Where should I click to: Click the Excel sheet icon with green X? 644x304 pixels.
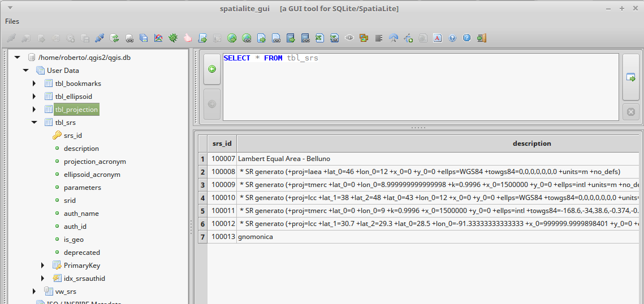(x=320, y=38)
